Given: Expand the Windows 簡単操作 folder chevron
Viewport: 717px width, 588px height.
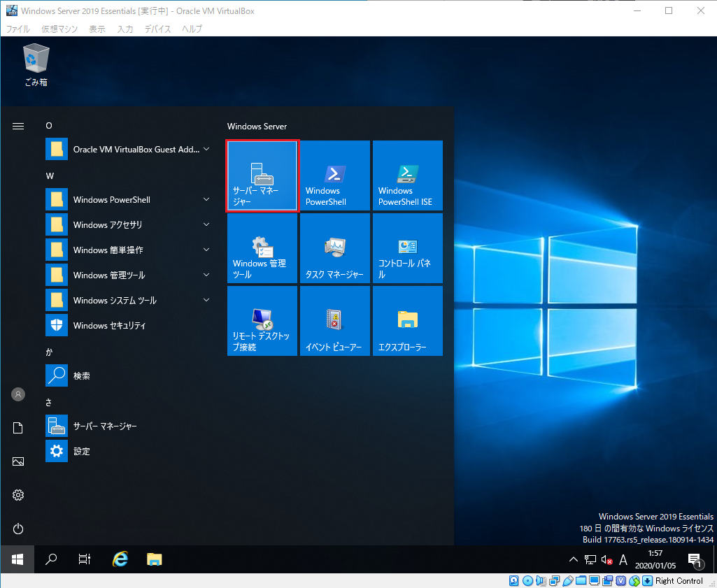Looking at the screenshot, I should (x=206, y=250).
